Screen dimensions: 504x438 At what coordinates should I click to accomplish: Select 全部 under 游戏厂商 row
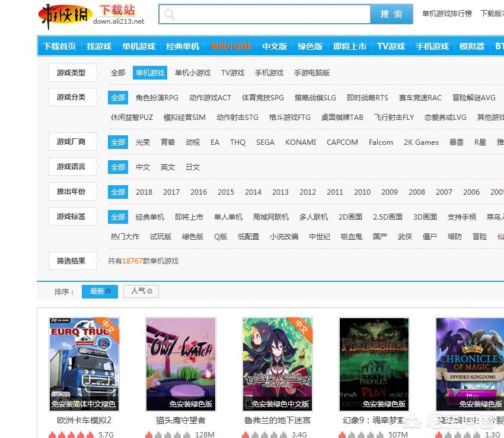click(x=117, y=142)
